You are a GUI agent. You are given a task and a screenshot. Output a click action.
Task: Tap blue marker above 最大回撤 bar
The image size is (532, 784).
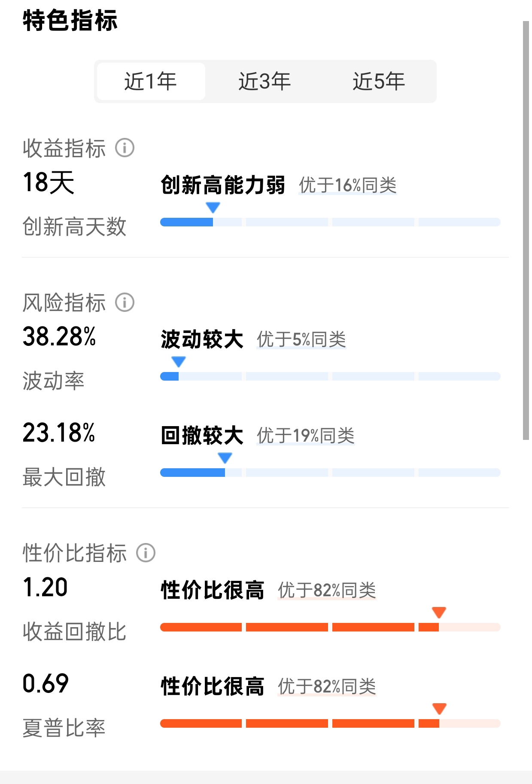click(225, 458)
